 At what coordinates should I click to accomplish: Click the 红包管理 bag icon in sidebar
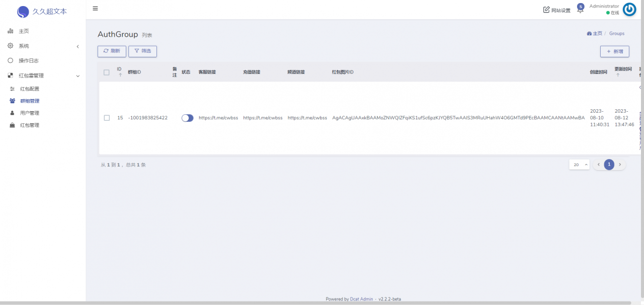pos(12,125)
